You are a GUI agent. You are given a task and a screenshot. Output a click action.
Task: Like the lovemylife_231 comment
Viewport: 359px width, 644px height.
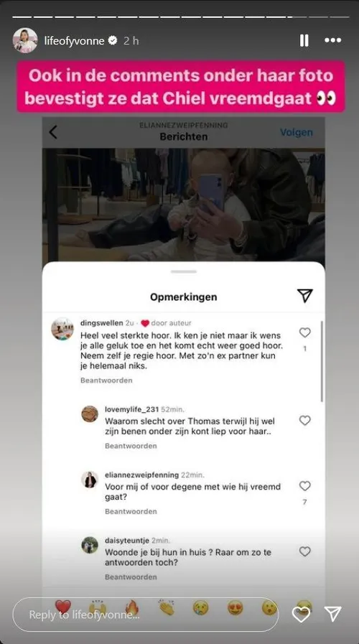pos(304,421)
